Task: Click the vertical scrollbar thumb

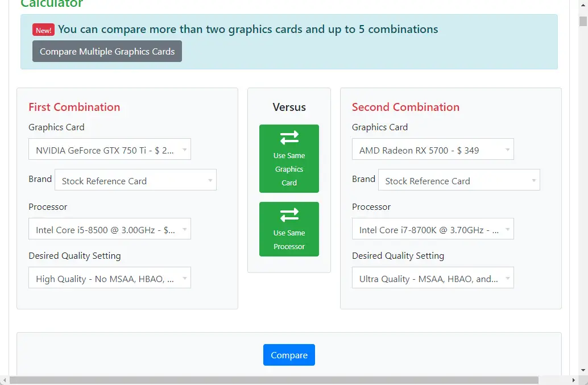Action: tap(583, 22)
